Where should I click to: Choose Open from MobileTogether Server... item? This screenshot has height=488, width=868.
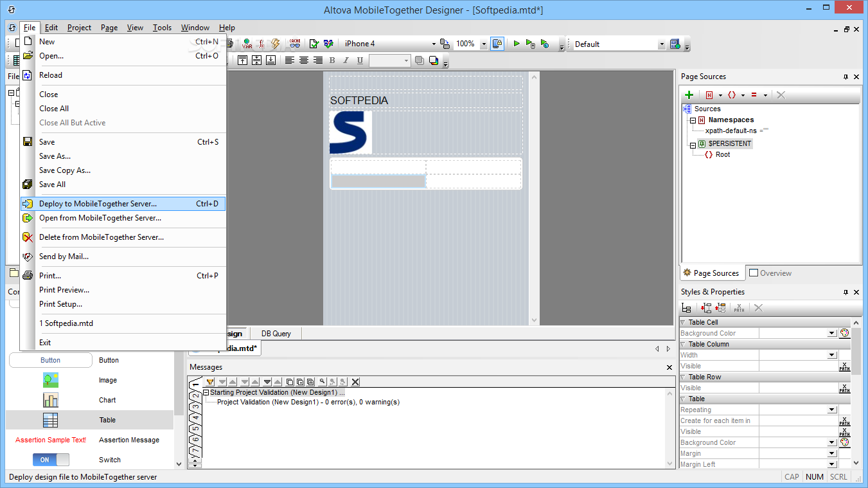point(123,218)
